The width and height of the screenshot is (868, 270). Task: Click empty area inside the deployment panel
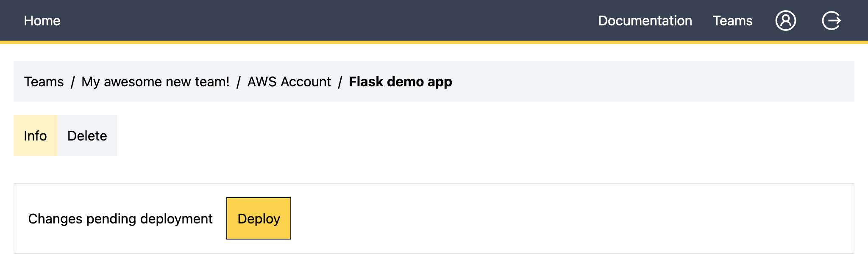(572, 218)
